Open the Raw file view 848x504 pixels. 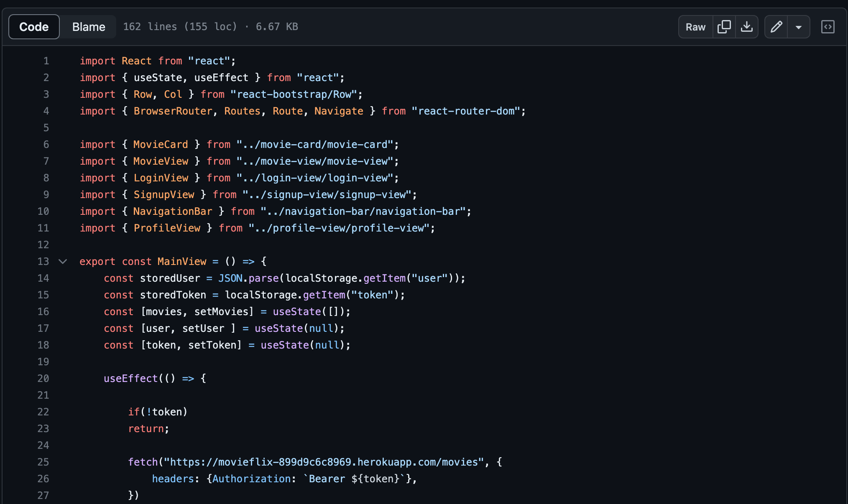tap(695, 27)
